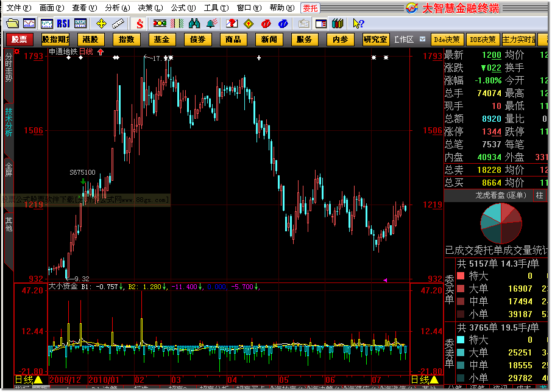Click the traffic light signal icon
This screenshot has height=392, width=552.
point(160,24)
